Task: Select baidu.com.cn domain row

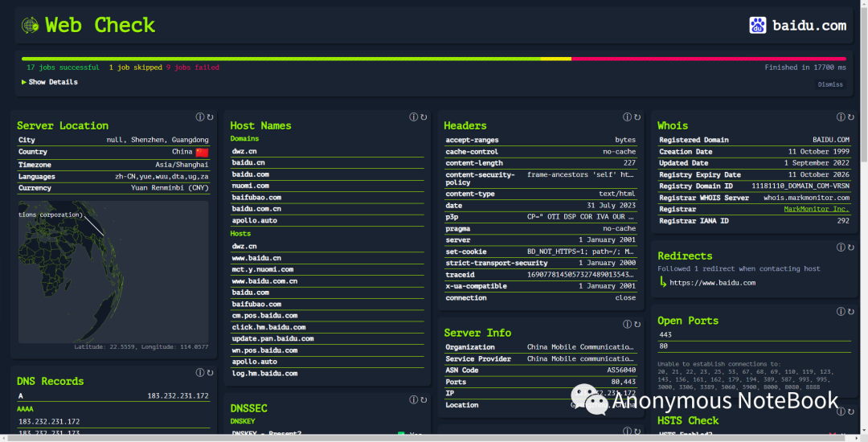Action: 327,209
